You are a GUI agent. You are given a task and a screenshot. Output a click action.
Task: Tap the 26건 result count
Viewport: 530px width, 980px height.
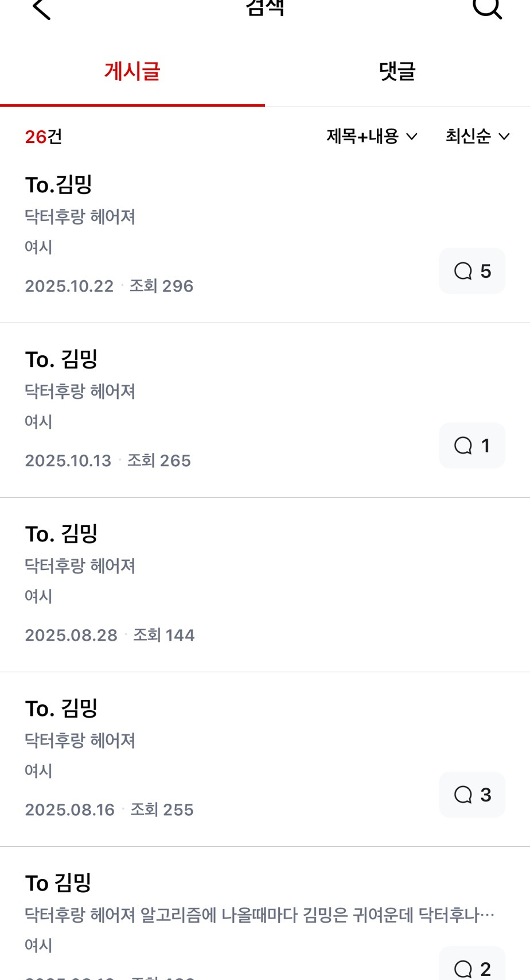pos(44,137)
